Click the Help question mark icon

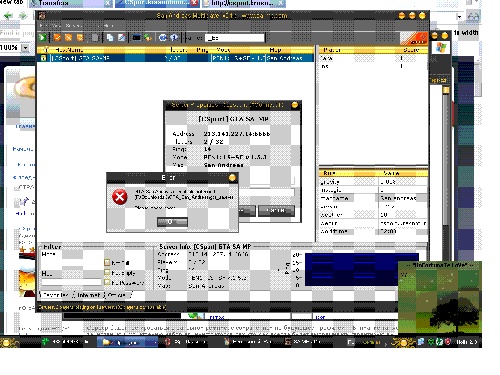[174, 37]
